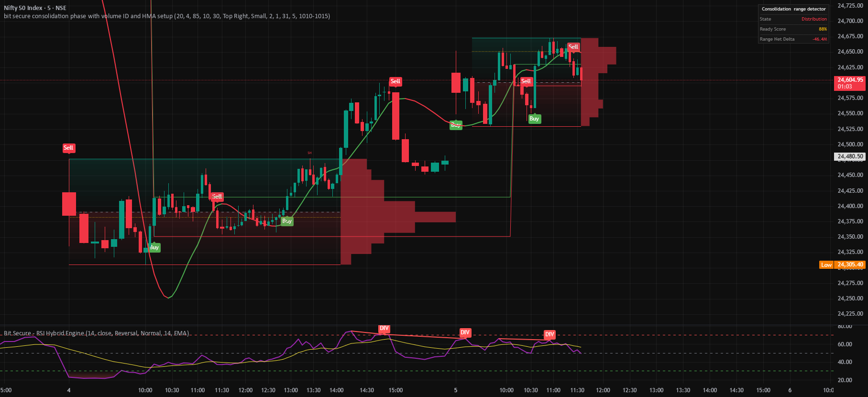Click the 20.00 RSI scale label
Image resolution: width=868 pixels, height=397 pixels.
845,380
